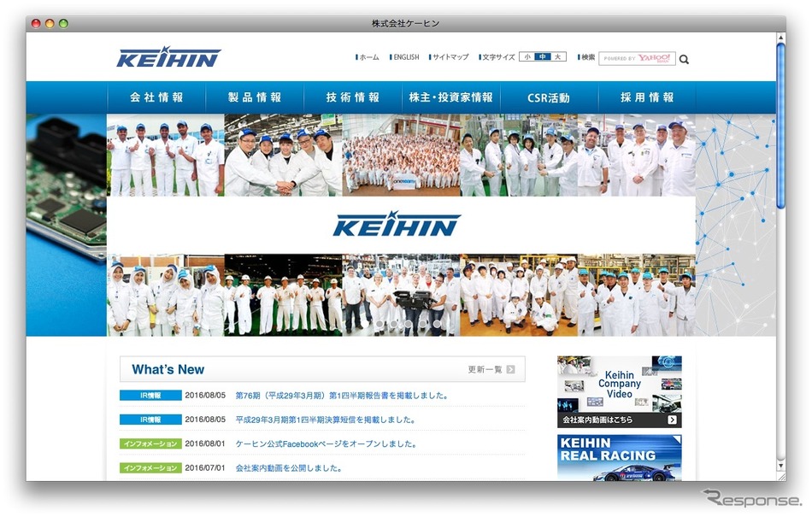Click the first インフォメーション green tag
Image resolution: width=812 pixels, height=517 pixels.
pos(150,444)
